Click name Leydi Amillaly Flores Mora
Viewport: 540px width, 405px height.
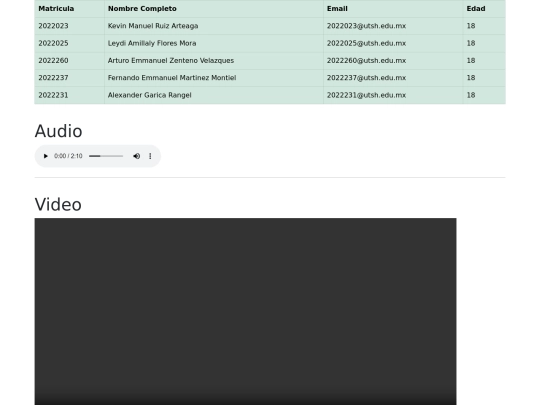coord(152,43)
